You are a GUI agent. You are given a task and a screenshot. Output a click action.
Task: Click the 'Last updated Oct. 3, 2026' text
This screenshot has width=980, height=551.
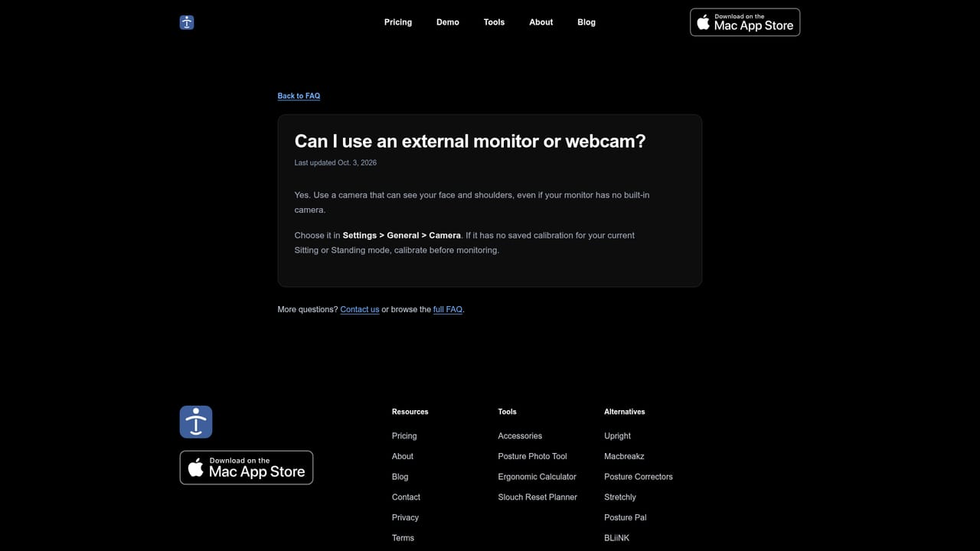(x=335, y=162)
